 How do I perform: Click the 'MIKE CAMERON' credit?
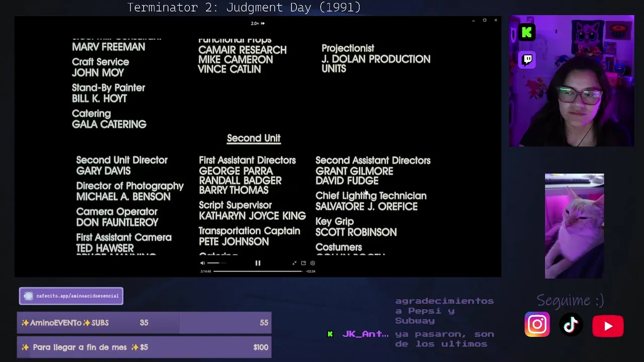tap(235, 59)
